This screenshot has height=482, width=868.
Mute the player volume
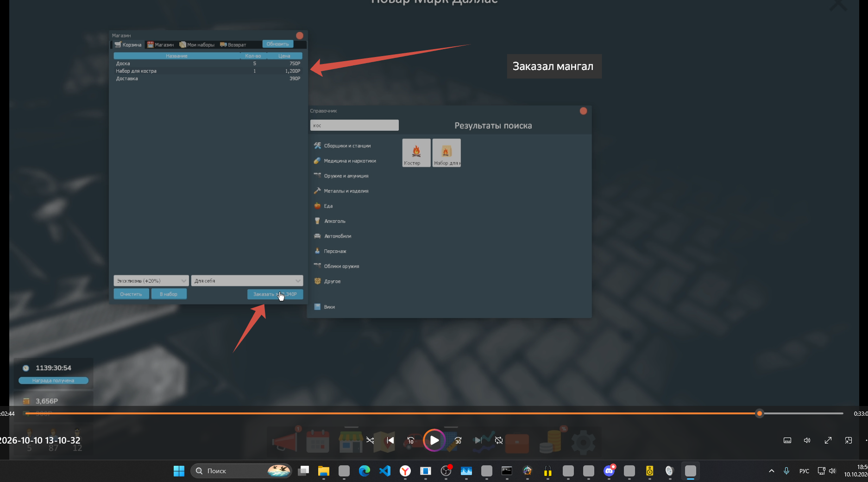(807, 440)
